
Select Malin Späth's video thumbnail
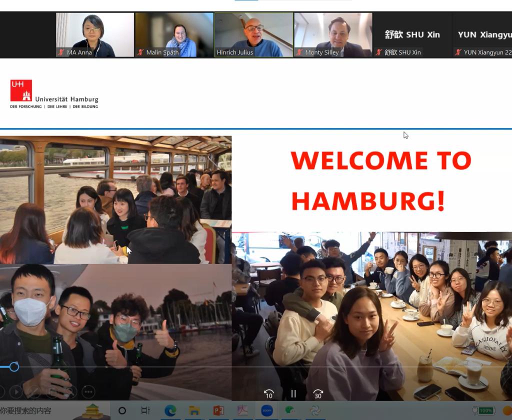tap(174, 34)
